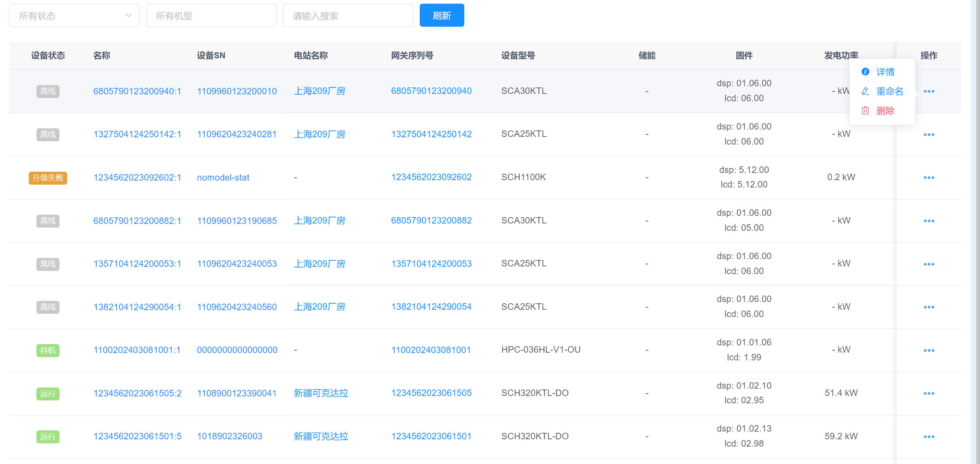The width and height of the screenshot is (980, 464).
Task: Click the SCH1100K model cell
Action: point(524,177)
